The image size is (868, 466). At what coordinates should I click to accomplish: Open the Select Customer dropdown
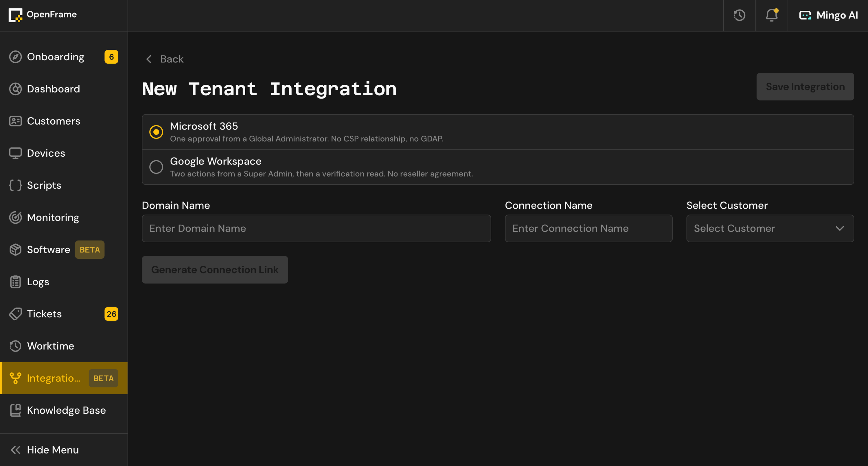tap(770, 228)
